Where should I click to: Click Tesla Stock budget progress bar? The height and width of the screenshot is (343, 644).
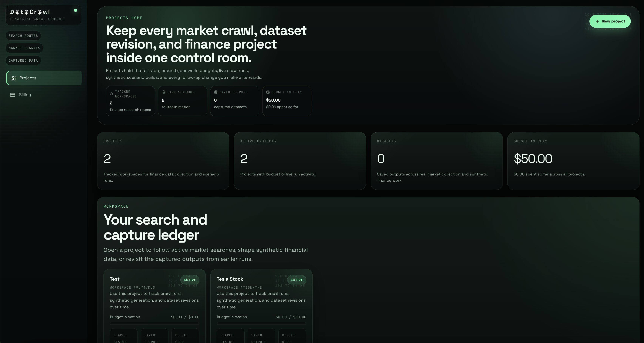(261, 323)
